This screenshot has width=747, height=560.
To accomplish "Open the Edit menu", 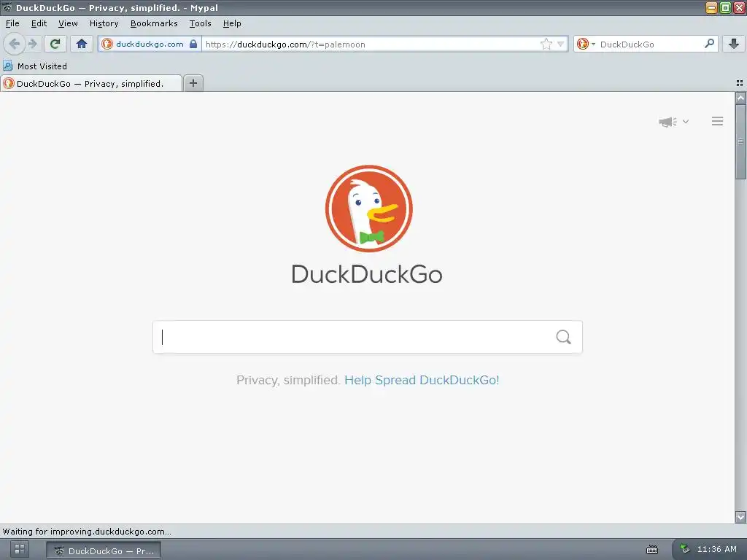I will coord(39,23).
